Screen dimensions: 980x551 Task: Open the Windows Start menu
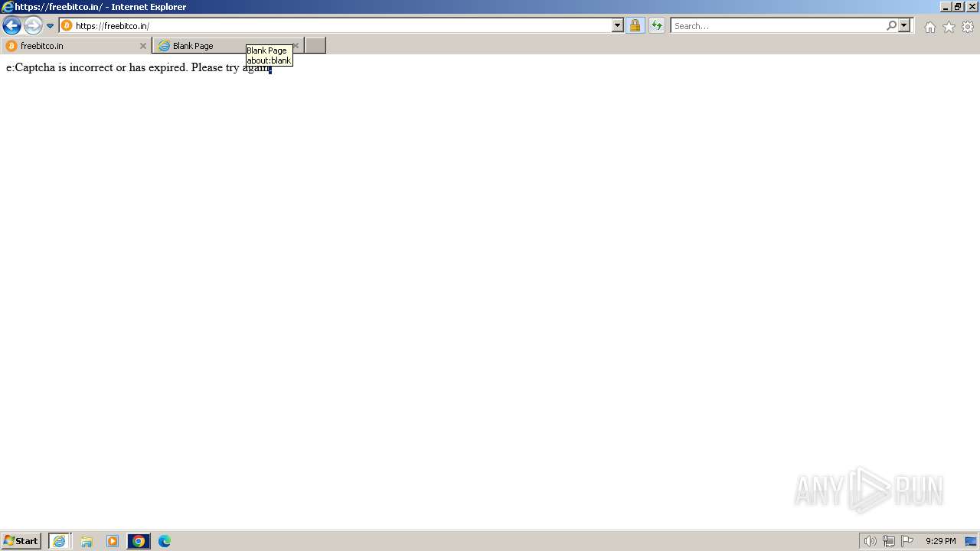(x=21, y=541)
